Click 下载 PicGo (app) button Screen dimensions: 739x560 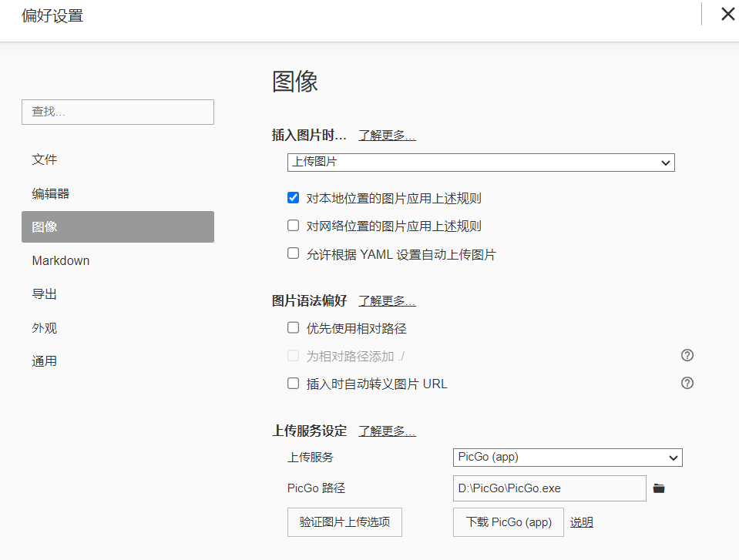[x=508, y=521]
